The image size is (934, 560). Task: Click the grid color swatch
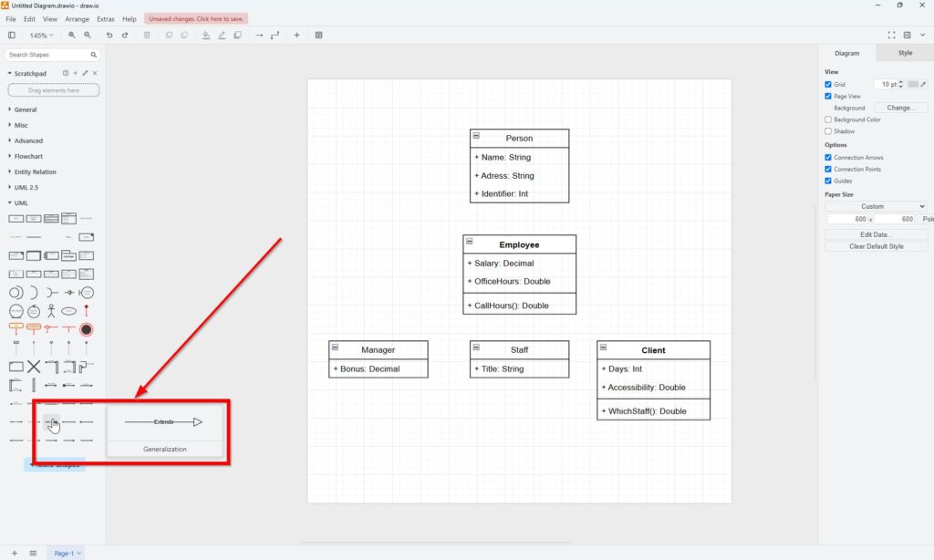[x=913, y=84]
